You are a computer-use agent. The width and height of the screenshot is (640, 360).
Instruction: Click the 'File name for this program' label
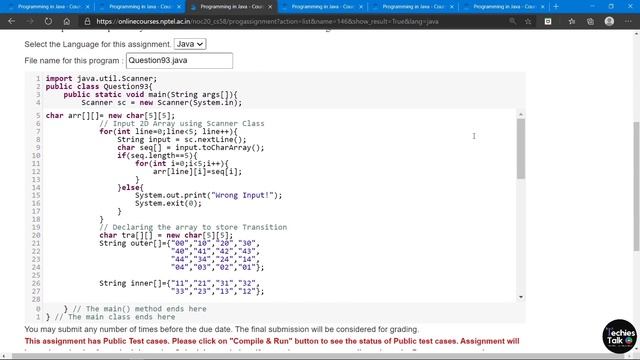point(73,60)
